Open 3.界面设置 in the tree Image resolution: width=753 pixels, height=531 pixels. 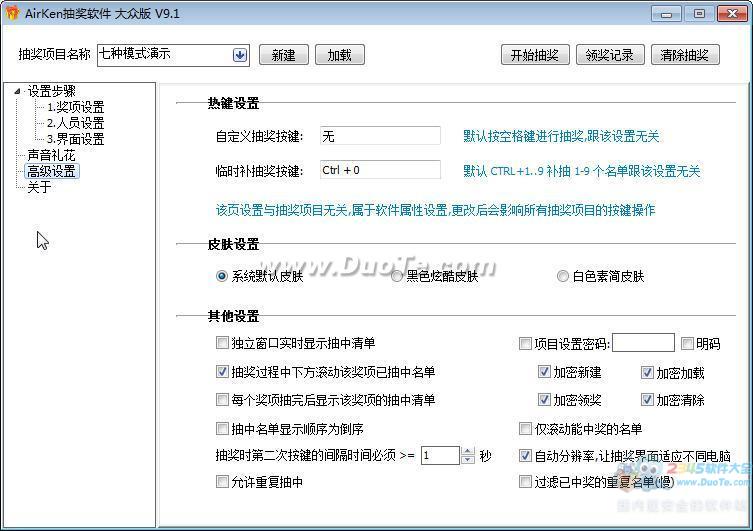(75, 139)
